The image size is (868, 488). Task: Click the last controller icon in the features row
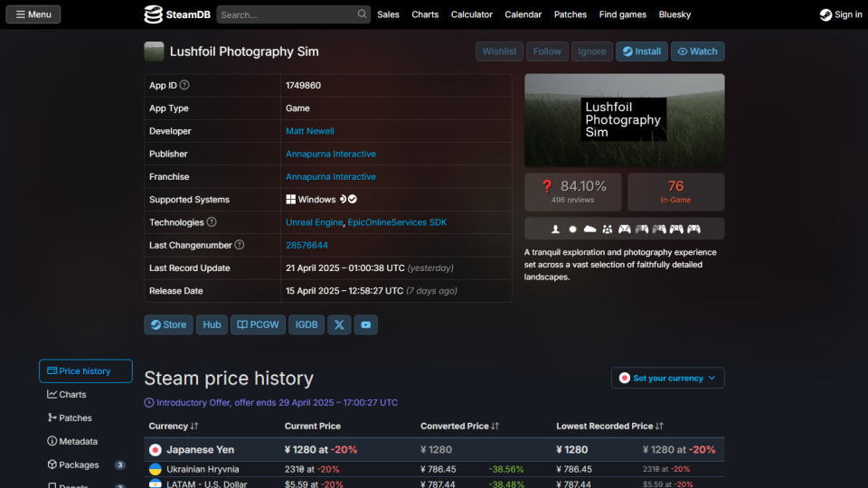point(693,229)
